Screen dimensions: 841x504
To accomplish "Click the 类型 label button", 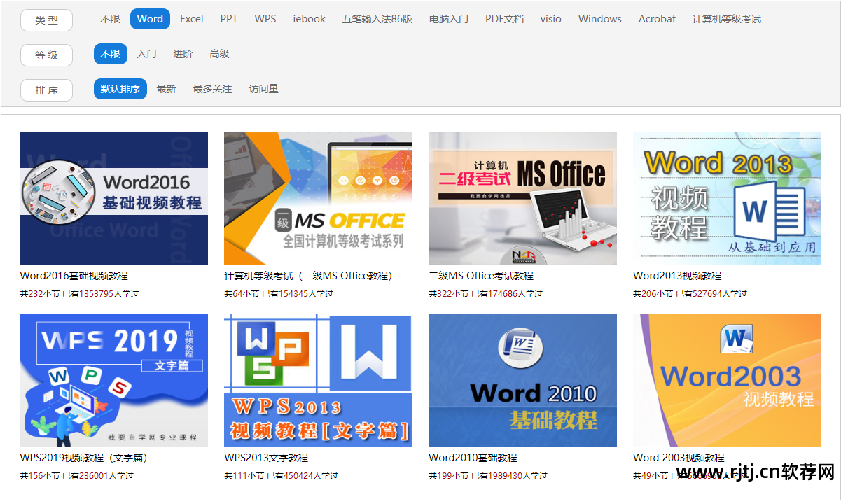I will (47, 20).
